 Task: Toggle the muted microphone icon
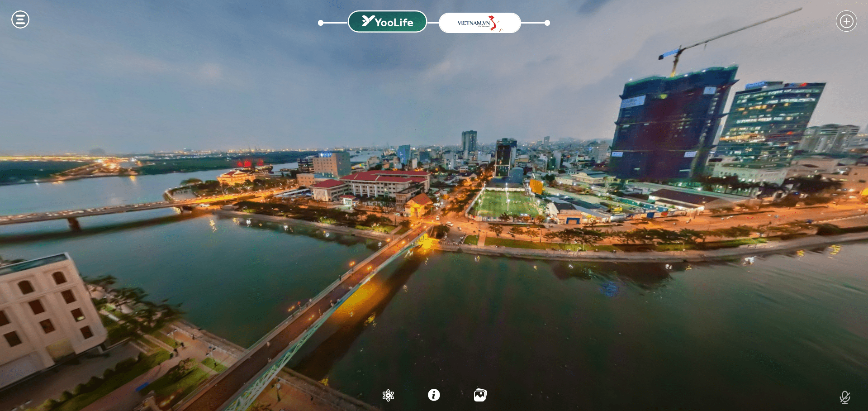click(x=844, y=397)
